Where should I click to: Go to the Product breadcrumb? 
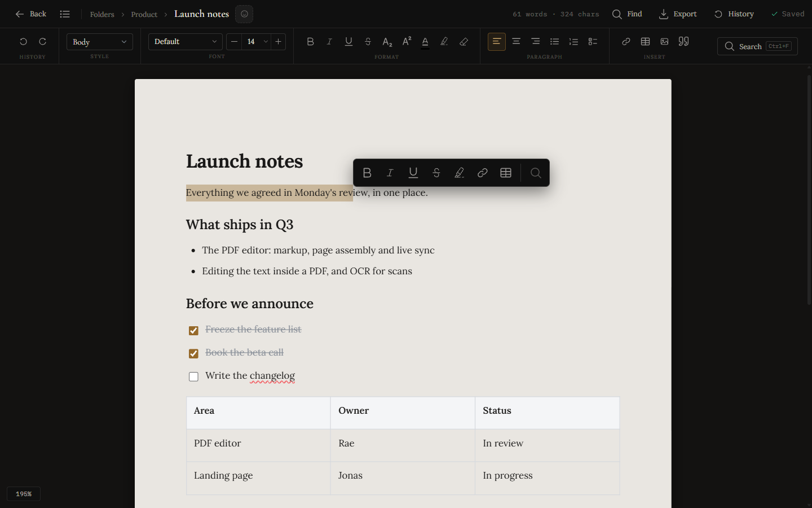(x=144, y=15)
